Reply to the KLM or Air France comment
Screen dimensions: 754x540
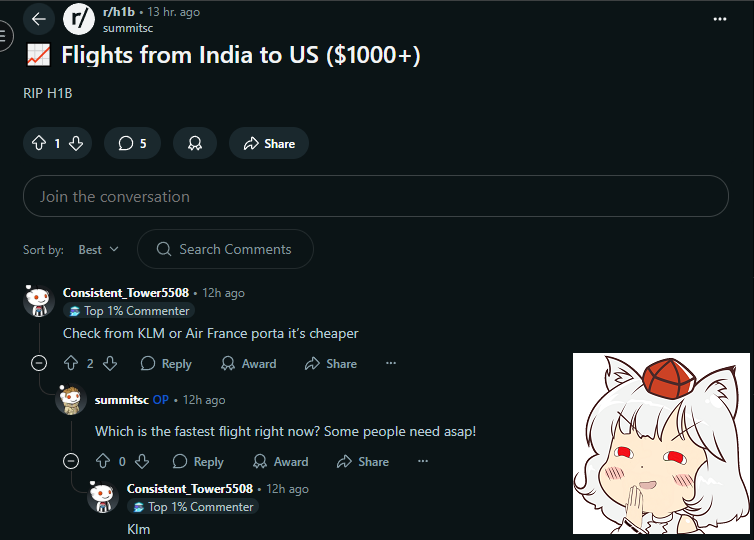166,364
